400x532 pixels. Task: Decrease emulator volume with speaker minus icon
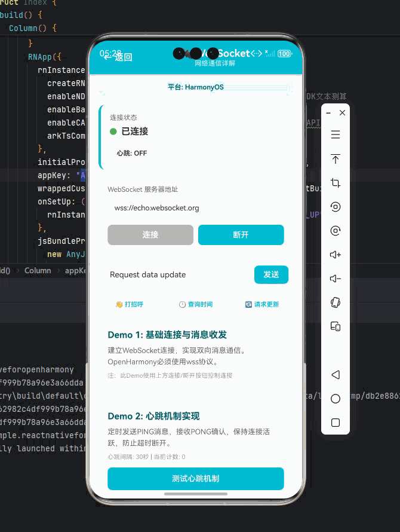tap(336, 279)
